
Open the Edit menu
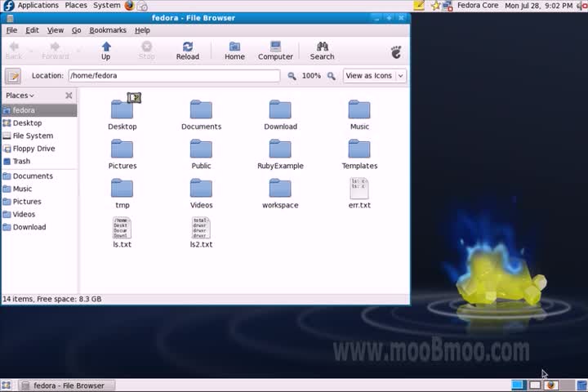coord(32,30)
